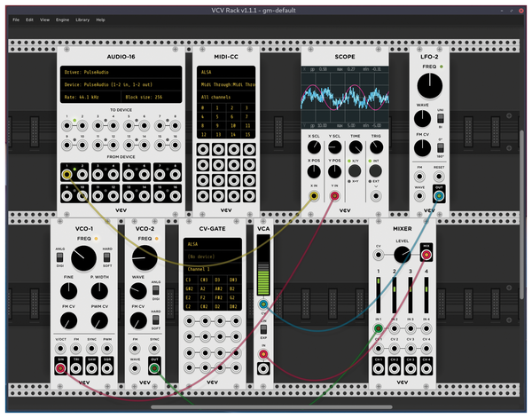532x418 pixels.
Task: Open Audio-16 sample Rate selector
Action: point(90,97)
